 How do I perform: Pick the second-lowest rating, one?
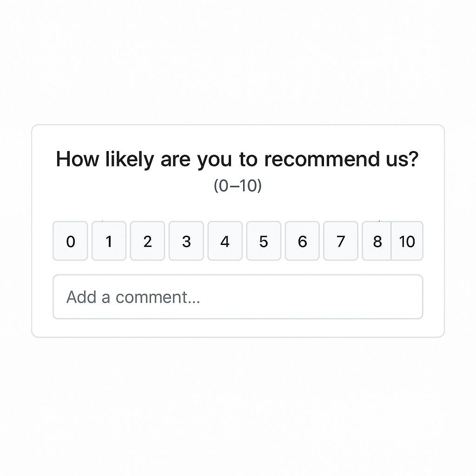[109, 241]
